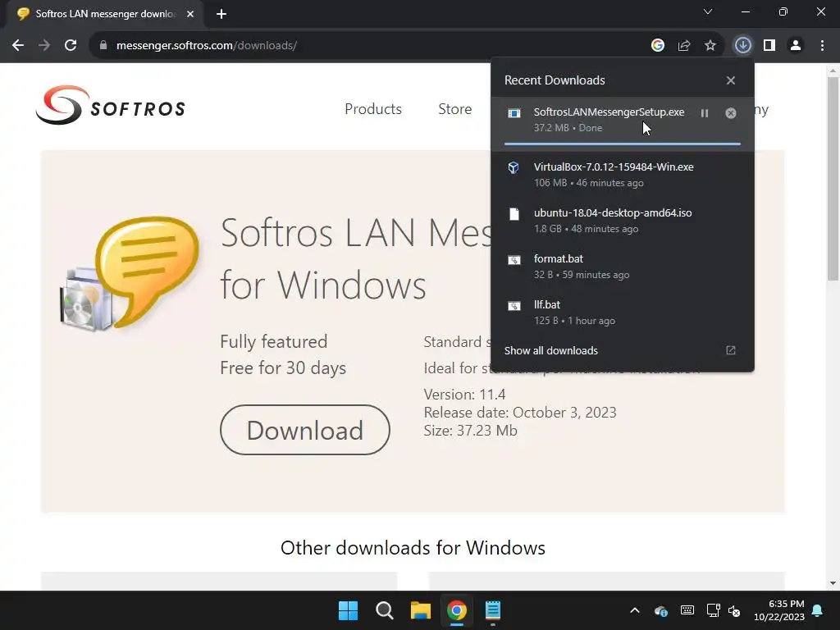Screen dimensions: 840x630
Task: Open the notifications bell
Action: 818,610
